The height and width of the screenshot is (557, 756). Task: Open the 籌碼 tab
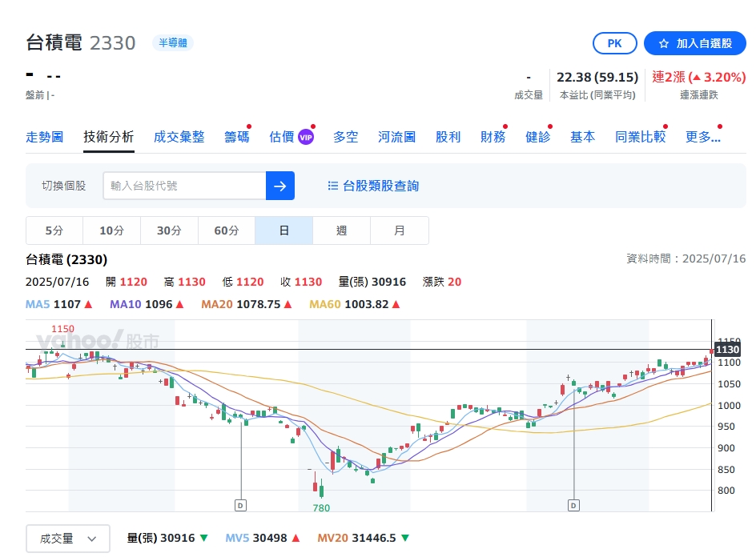tap(237, 137)
